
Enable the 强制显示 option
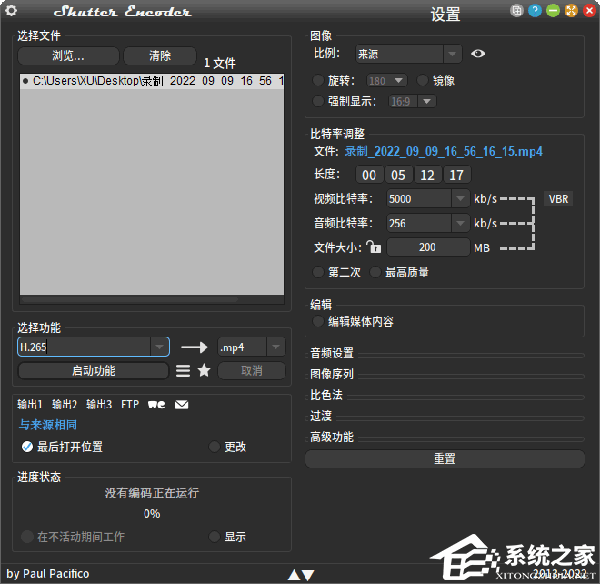[318, 101]
